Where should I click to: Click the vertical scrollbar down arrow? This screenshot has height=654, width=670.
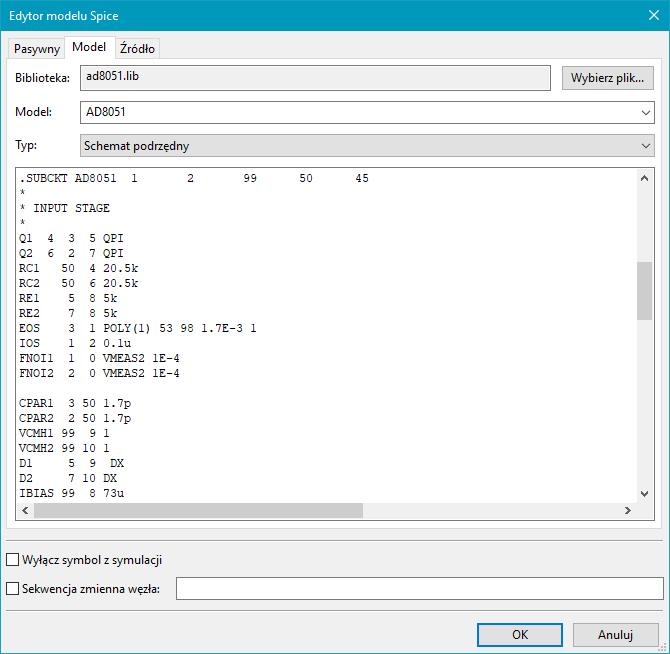[x=645, y=492]
